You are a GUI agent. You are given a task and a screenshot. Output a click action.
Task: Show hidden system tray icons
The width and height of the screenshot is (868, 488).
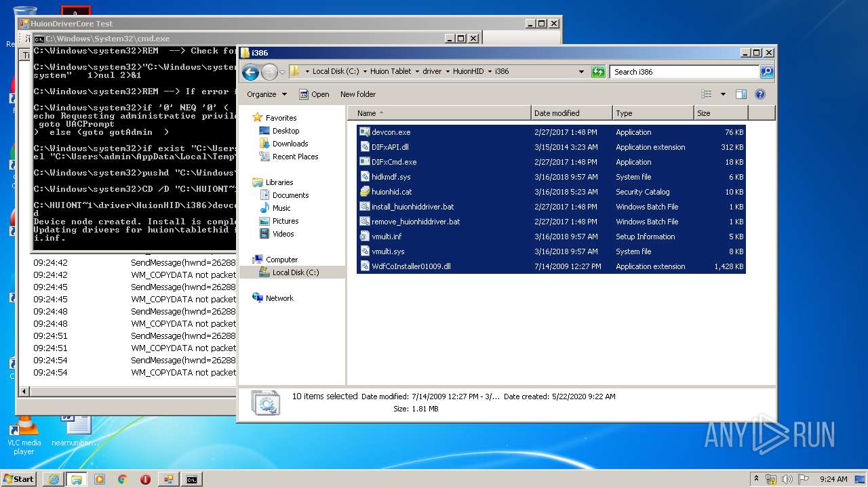[x=756, y=479]
